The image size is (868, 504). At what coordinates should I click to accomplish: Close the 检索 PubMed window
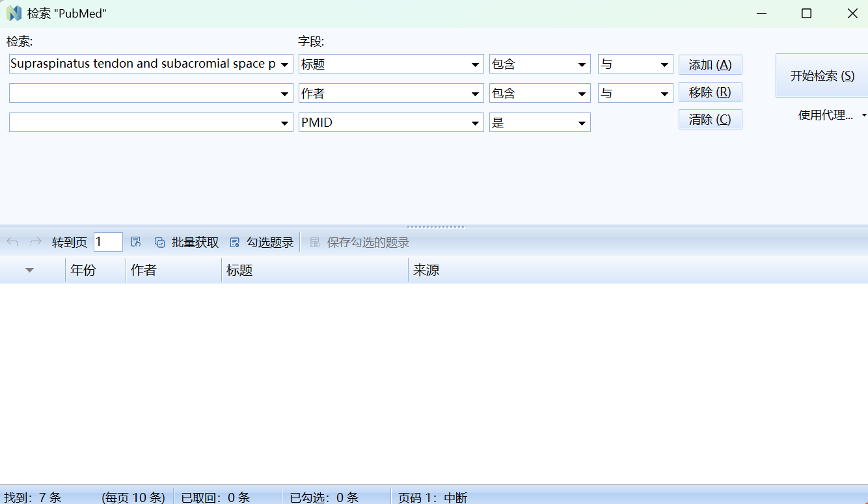pyautogui.click(x=852, y=13)
